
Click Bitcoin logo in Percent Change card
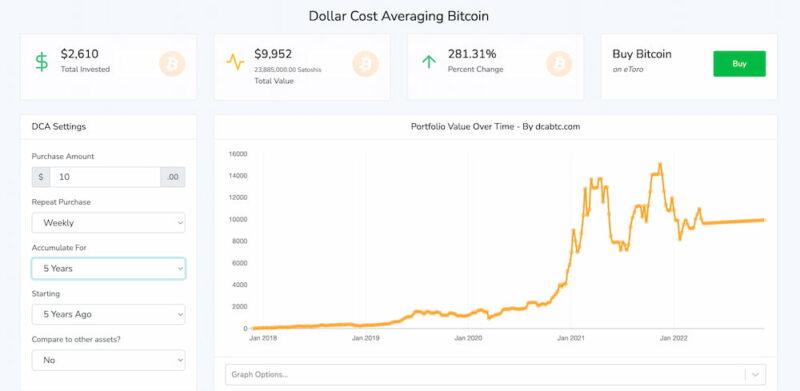pyautogui.click(x=559, y=64)
